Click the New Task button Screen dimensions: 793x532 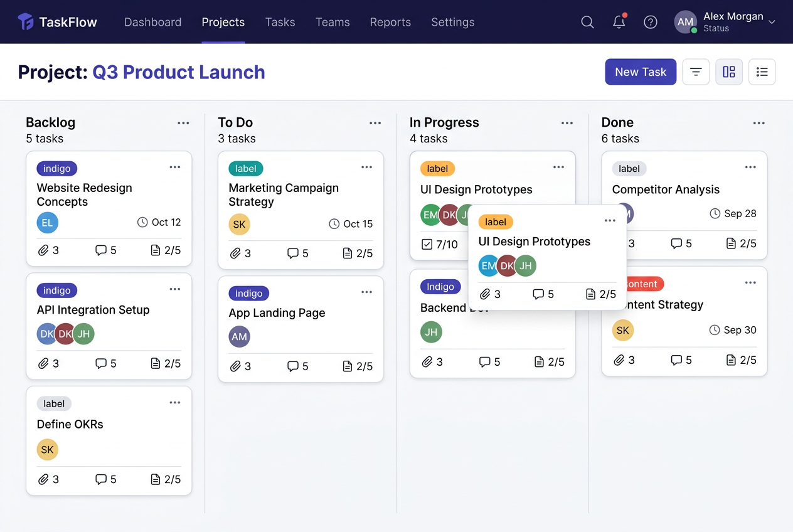[x=641, y=72]
